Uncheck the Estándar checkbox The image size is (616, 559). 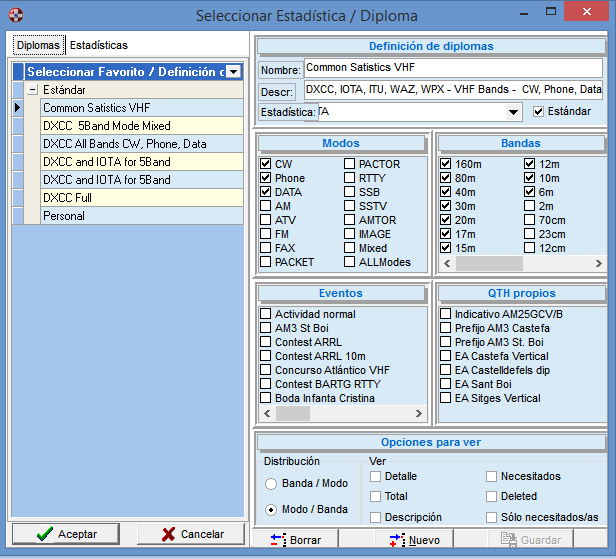point(540,111)
